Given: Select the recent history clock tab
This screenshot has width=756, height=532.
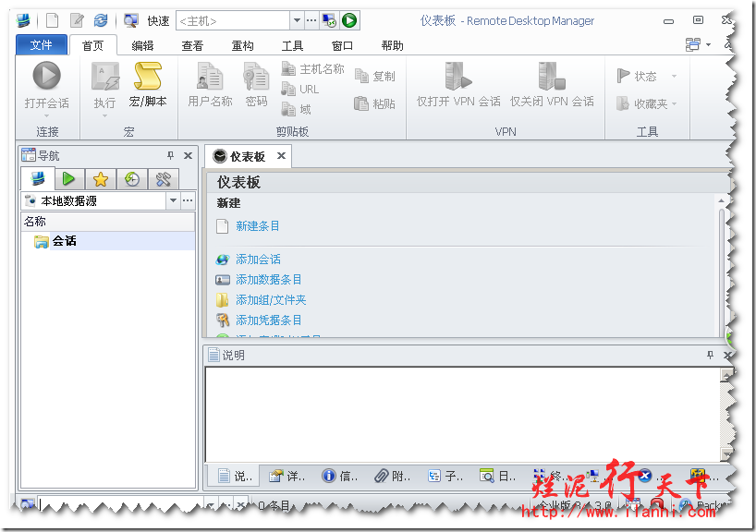Looking at the screenshot, I should click(132, 179).
